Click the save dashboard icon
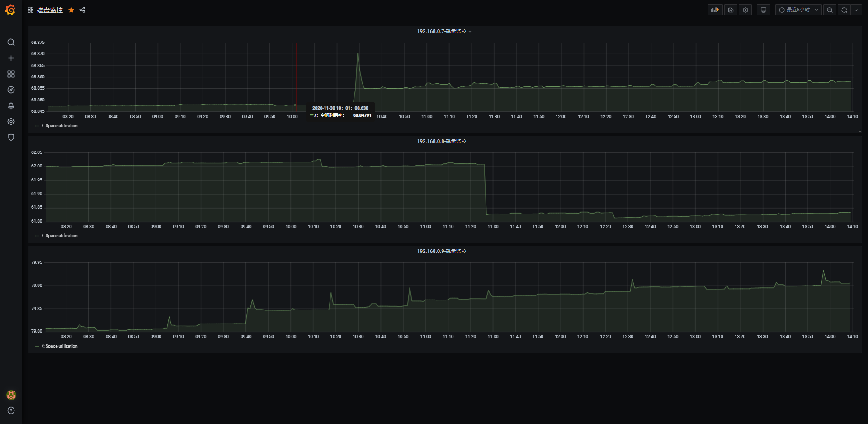The width and height of the screenshot is (868, 424). tap(731, 10)
